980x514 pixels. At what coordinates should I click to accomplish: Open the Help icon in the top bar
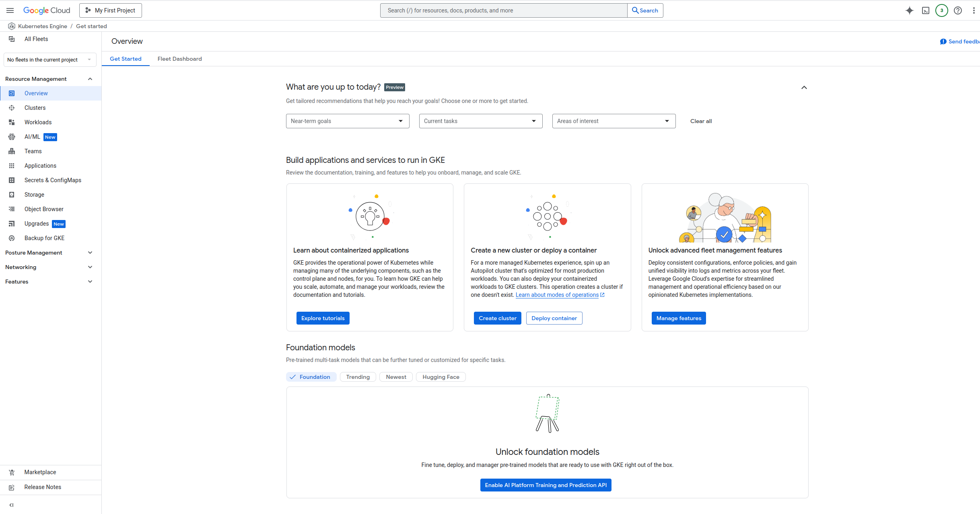[x=958, y=10]
